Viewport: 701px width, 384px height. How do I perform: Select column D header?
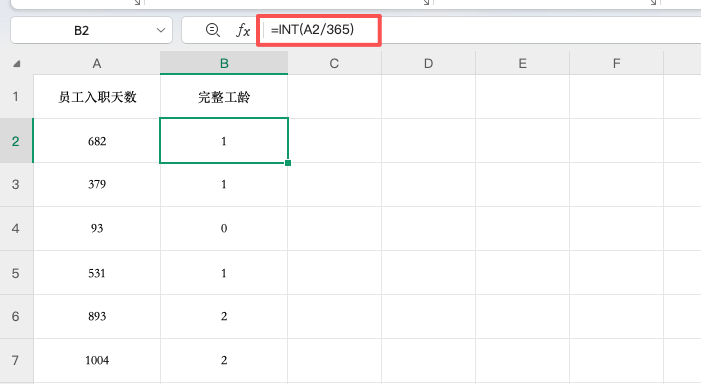(428, 63)
